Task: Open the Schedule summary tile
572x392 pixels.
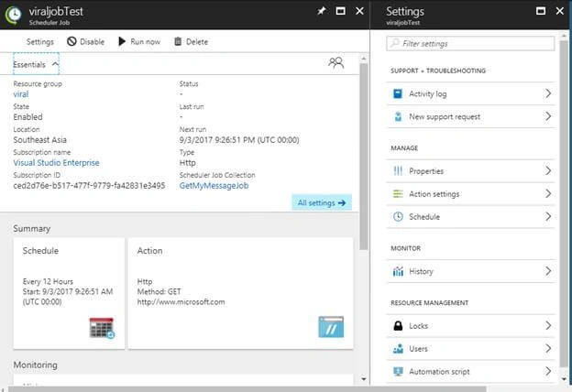Action: [x=69, y=294]
